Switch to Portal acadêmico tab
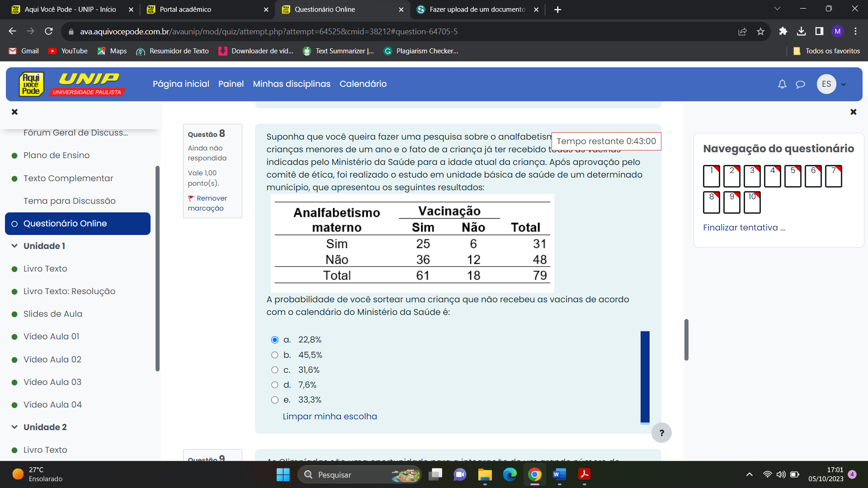 [x=207, y=9]
